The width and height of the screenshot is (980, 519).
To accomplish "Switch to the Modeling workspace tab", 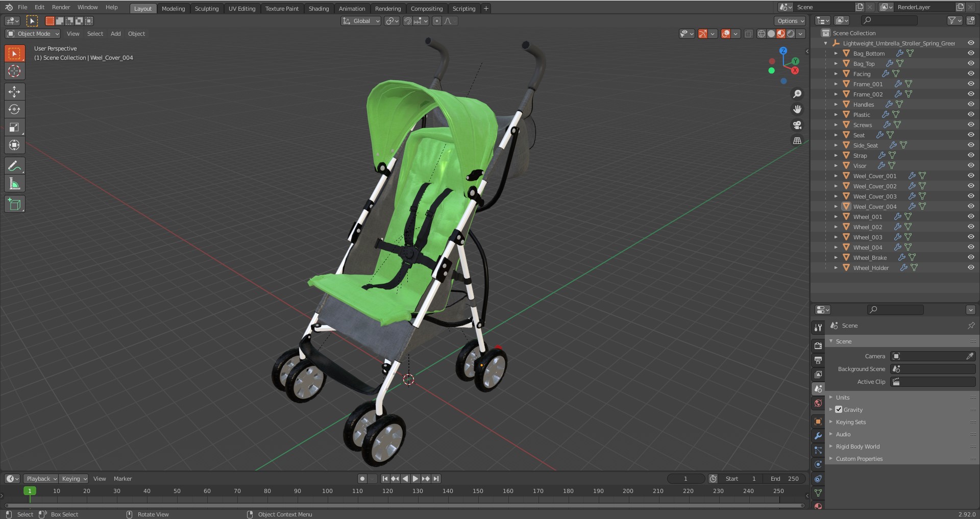I will pos(173,9).
